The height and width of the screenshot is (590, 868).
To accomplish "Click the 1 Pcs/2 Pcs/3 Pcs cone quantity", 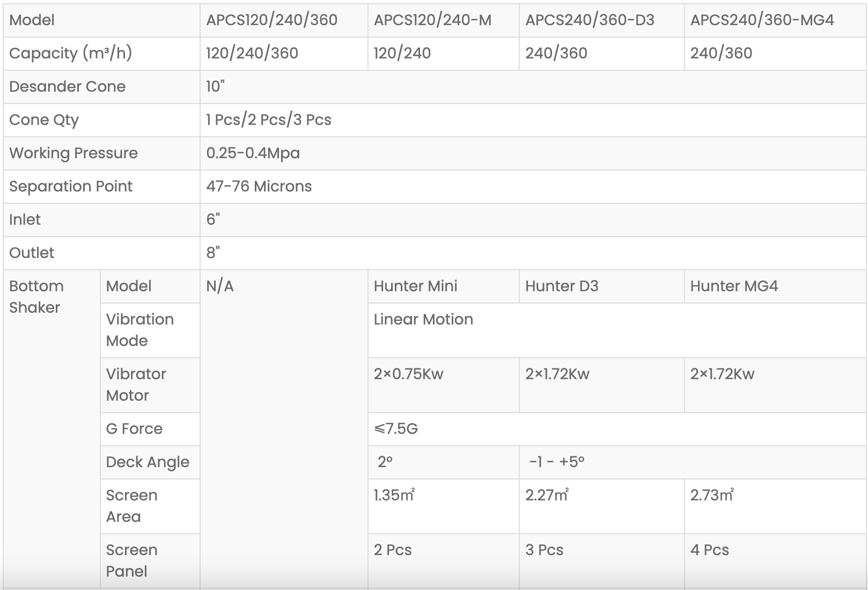I will click(x=269, y=120).
